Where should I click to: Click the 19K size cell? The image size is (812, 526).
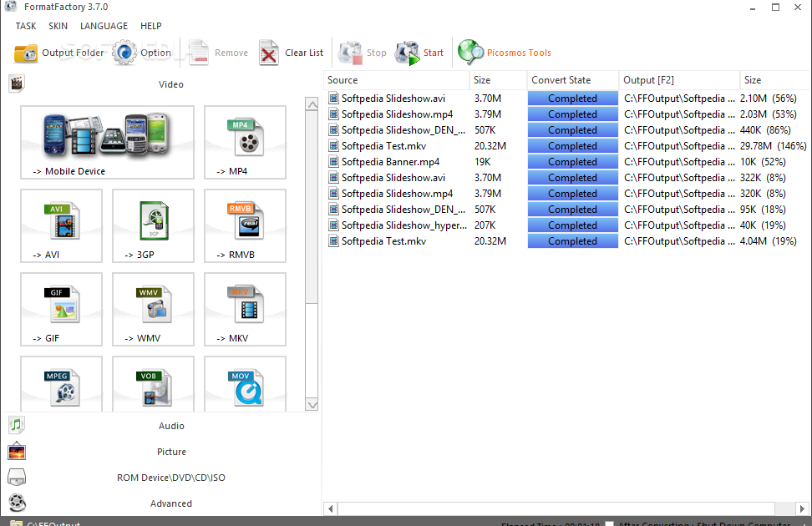(x=483, y=162)
